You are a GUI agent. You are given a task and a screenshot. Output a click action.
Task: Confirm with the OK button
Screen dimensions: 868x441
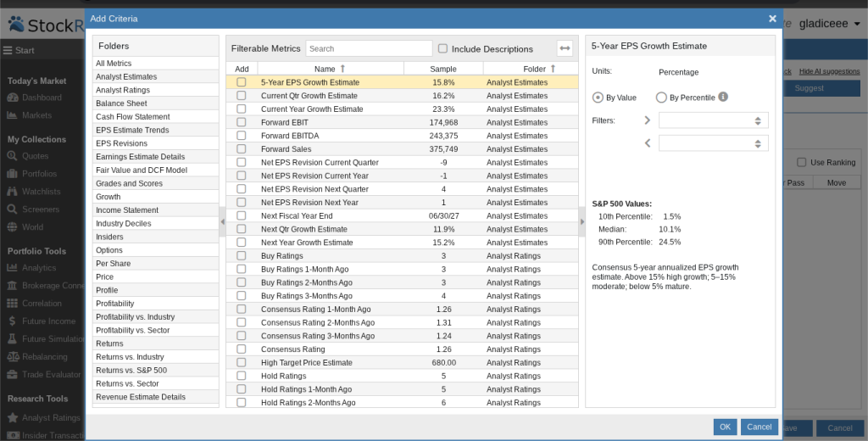point(726,427)
